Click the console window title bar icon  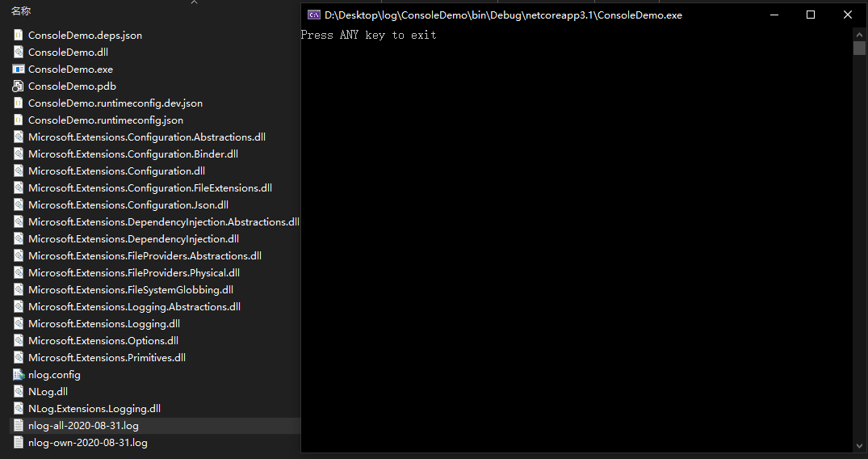click(314, 15)
